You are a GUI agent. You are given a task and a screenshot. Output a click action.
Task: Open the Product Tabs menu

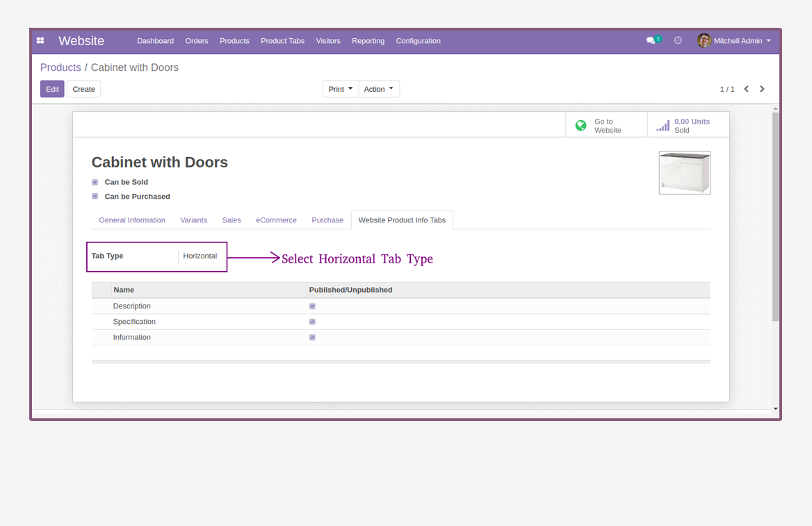283,41
